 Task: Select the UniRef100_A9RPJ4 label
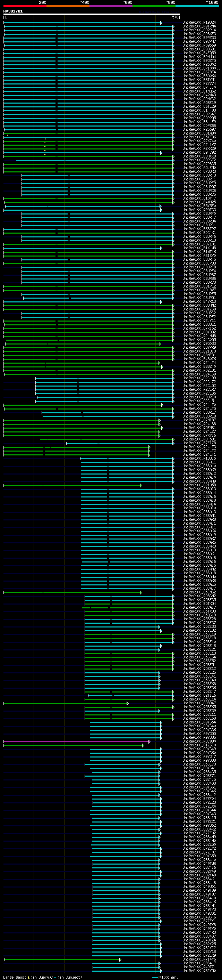[199, 31]
